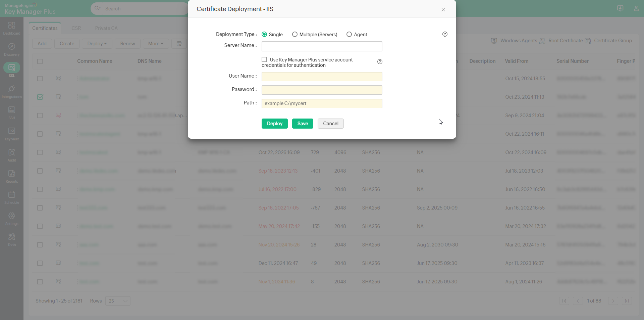This screenshot has height=320, width=644.
Task: Sort by the DNS Name column
Action: (150, 61)
